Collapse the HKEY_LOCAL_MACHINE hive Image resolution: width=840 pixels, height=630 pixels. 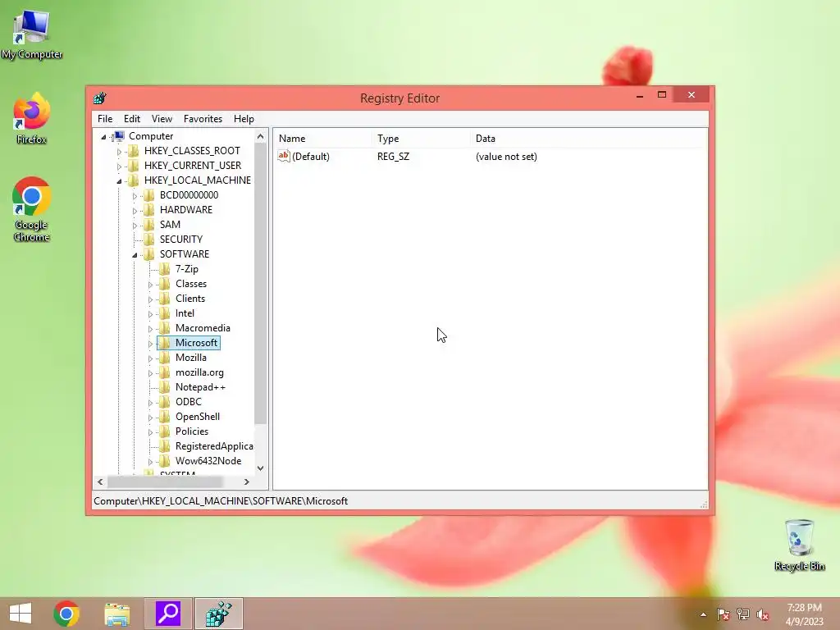(119, 181)
